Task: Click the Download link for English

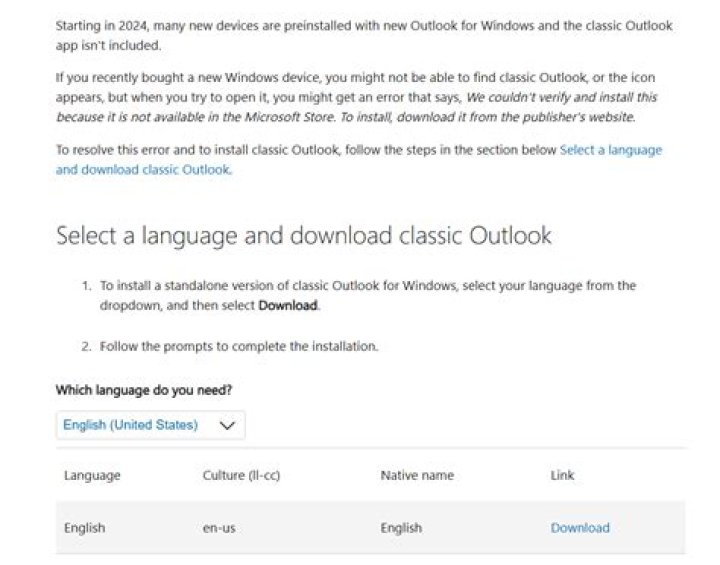Action: pyautogui.click(x=580, y=528)
